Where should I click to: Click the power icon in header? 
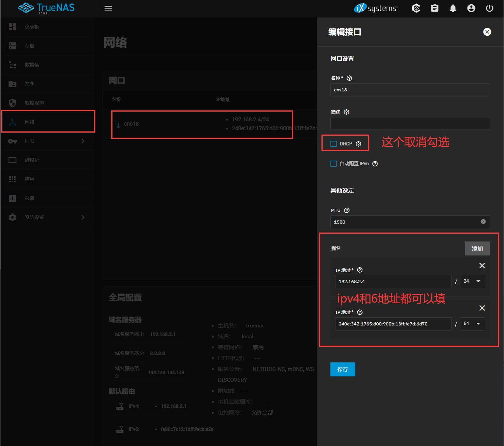(x=490, y=8)
